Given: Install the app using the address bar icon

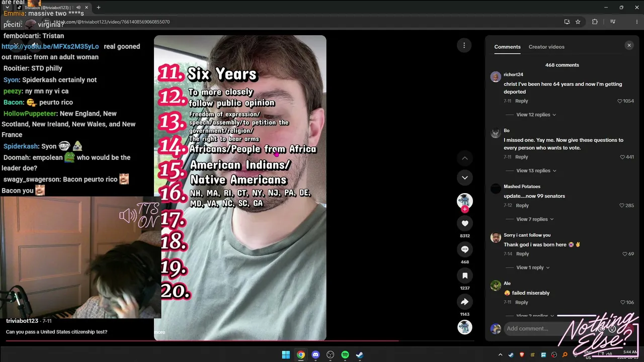Looking at the screenshot, I should [567, 22].
